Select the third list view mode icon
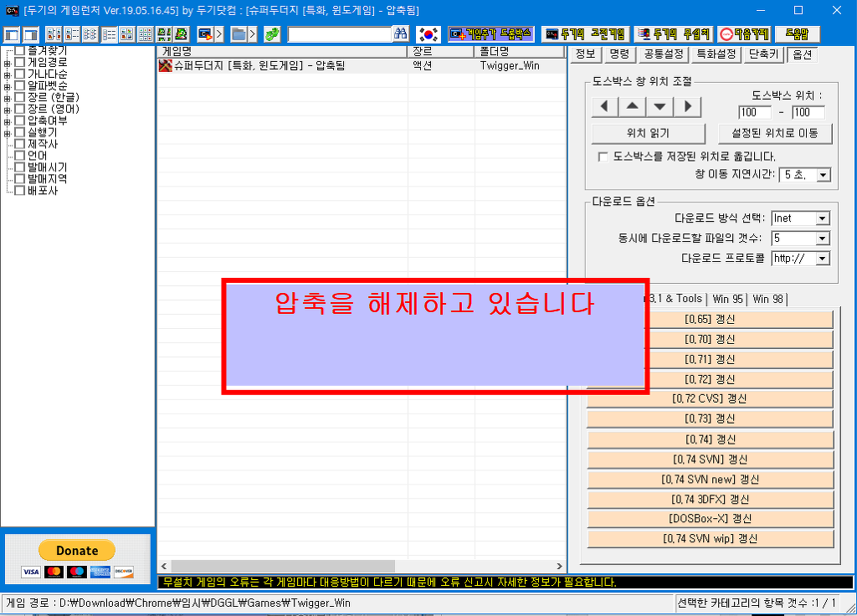The height and width of the screenshot is (616, 857). (x=90, y=34)
